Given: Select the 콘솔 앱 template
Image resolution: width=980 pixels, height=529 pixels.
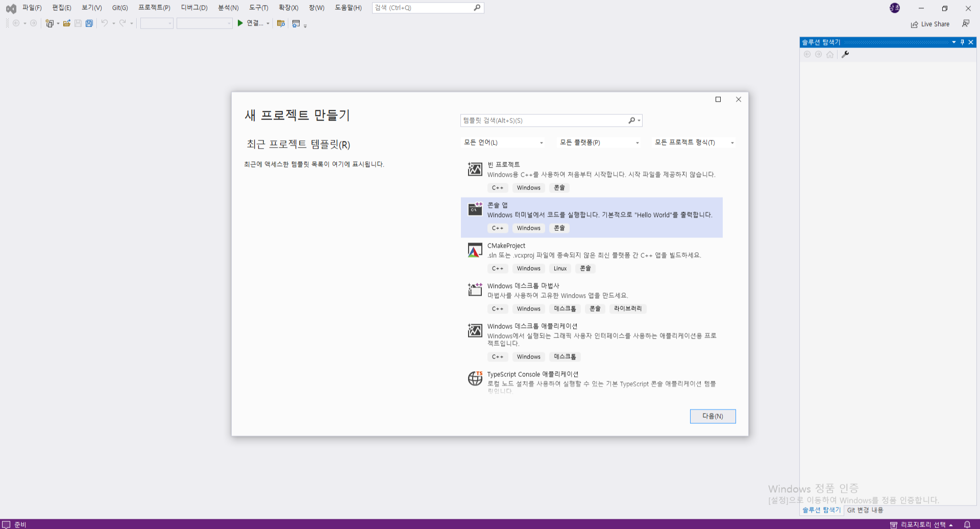Looking at the screenshot, I should [x=592, y=217].
